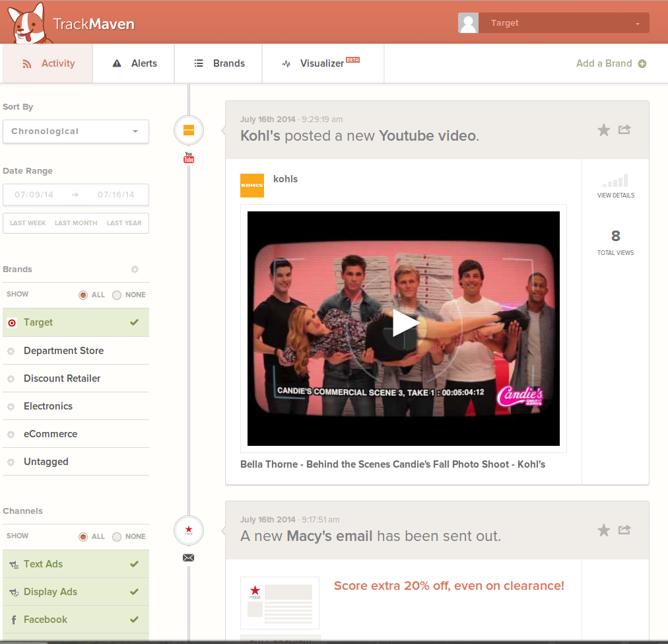Click the Text Ads channel icon
The width and height of the screenshot is (668, 644).
14,565
